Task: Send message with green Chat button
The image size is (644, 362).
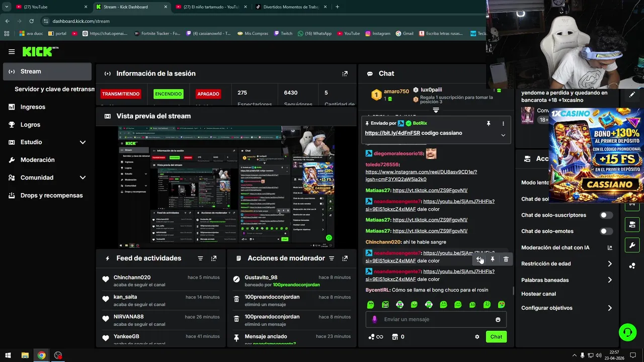Action: 496,337
